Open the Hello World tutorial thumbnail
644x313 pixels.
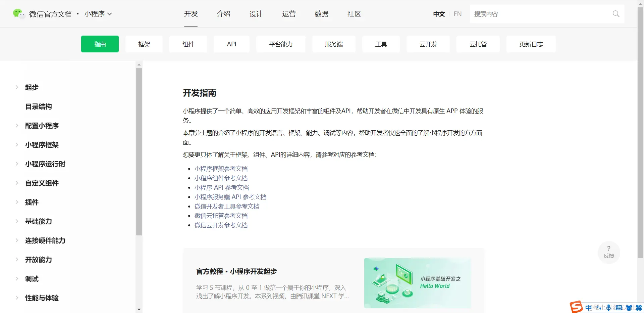pos(418,283)
